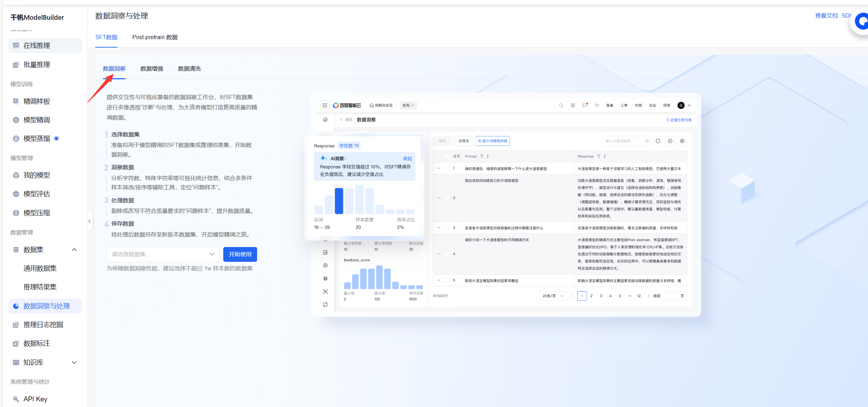Click the 批量推理 sidebar icon
This screenshot has width=868, height=407.
[x=16, y=65]
